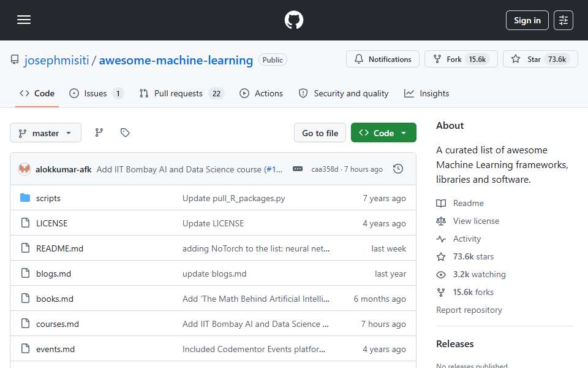Click the Notifications bell button
The width and height of the screenshot is (588, 368).
click(x=382, y=59)
